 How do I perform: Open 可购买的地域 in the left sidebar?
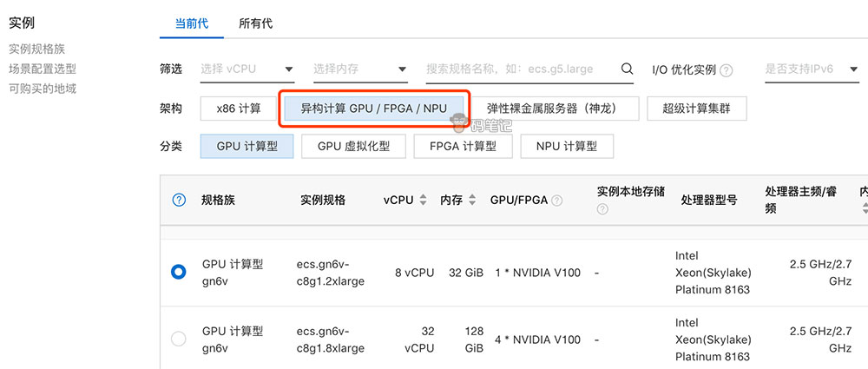pyautogui.click(x=43, y=88)
